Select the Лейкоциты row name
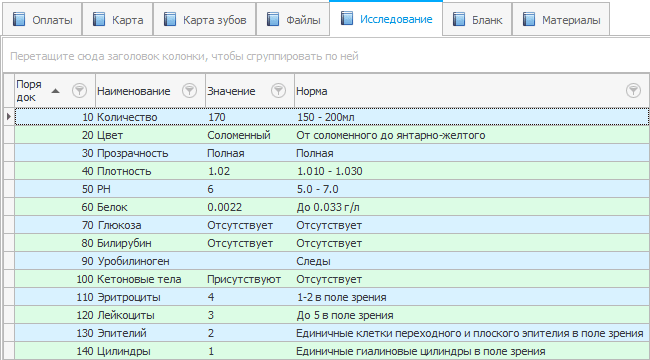 126,315
